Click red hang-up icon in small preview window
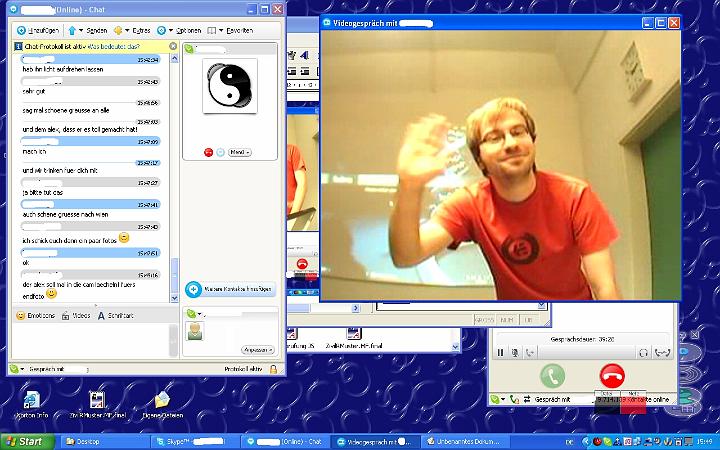Viewport: 720px width, 450px height. (x=302, y=264)
